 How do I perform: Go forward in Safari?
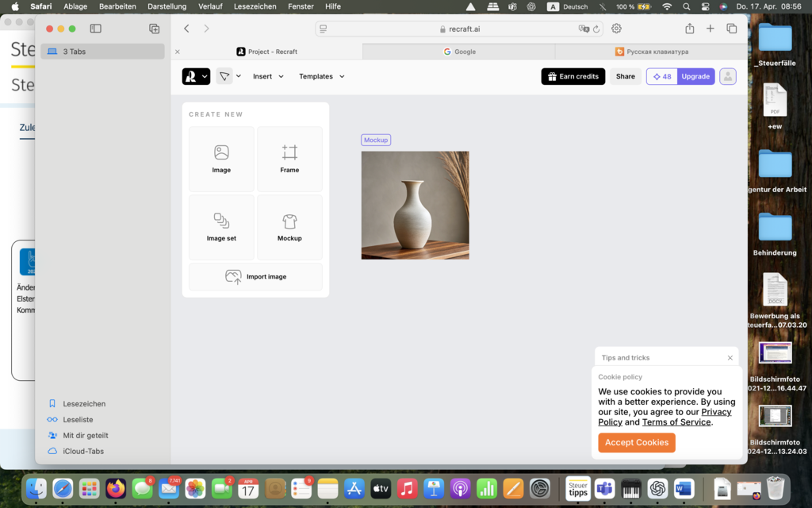[x=207, y=29]
